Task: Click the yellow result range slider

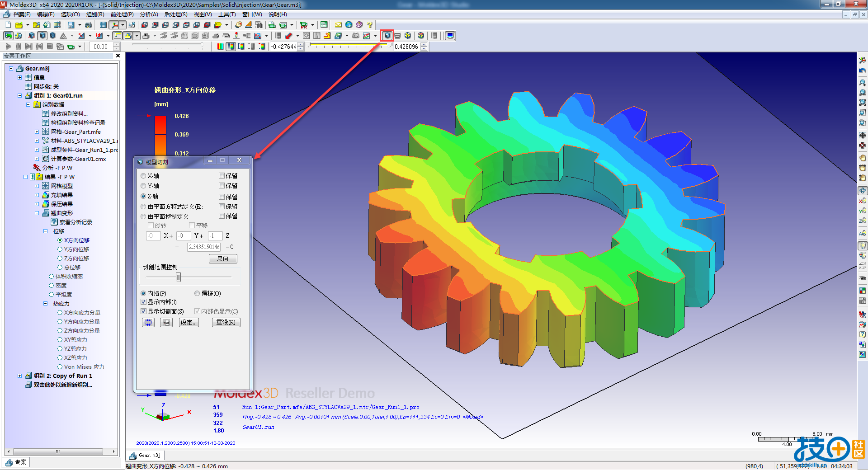Action: point(349,46)
